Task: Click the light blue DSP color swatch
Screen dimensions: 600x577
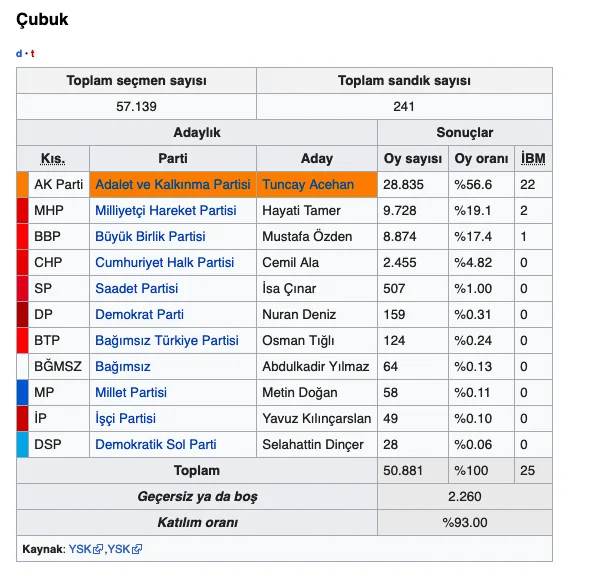Action: (23, 445)
